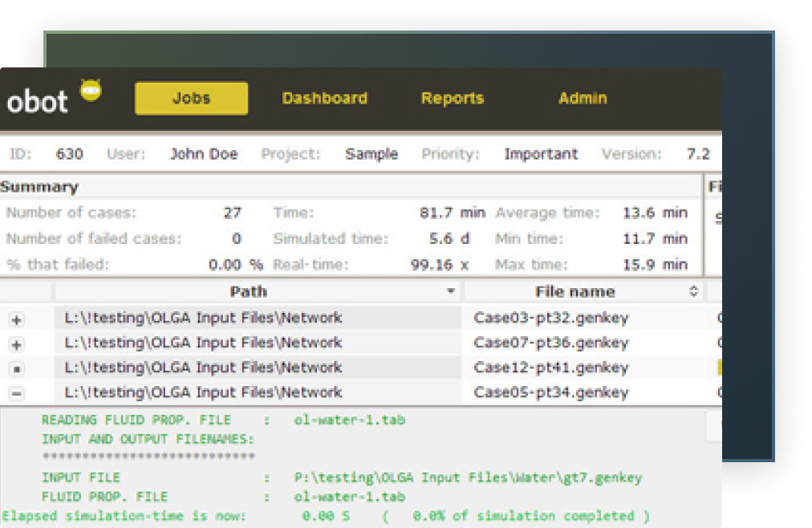The height and width of the screenshot is (528, 812).
Task: Click the Network path cell for Case07-pt36
Action: pyautogui.click(x=203, y=343)
